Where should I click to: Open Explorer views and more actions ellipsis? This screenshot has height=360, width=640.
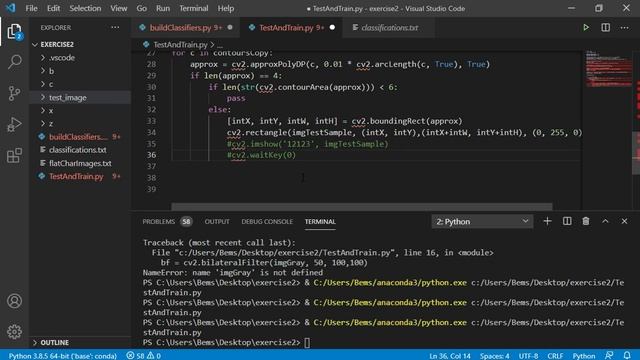(x=115, y=27)
